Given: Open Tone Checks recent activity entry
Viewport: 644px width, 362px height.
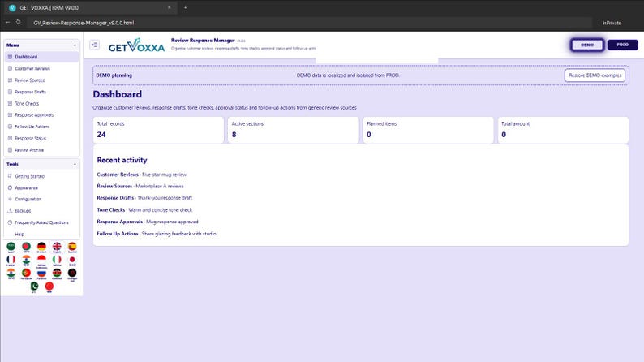Looking at the screenshot, I should (x=144, y=210).
